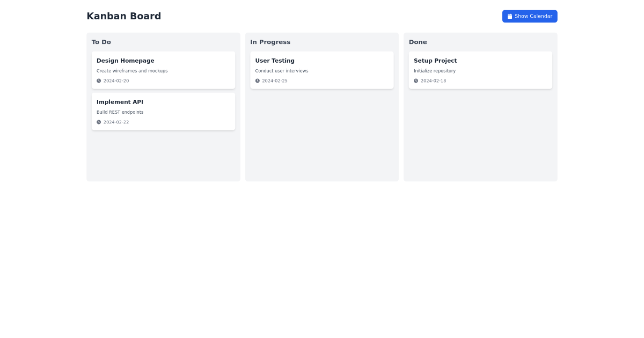The width and height of the screenshot is (644, 338).
Task: Click the clock icon on Design Homepage card
Action: (x=98, y=80)
